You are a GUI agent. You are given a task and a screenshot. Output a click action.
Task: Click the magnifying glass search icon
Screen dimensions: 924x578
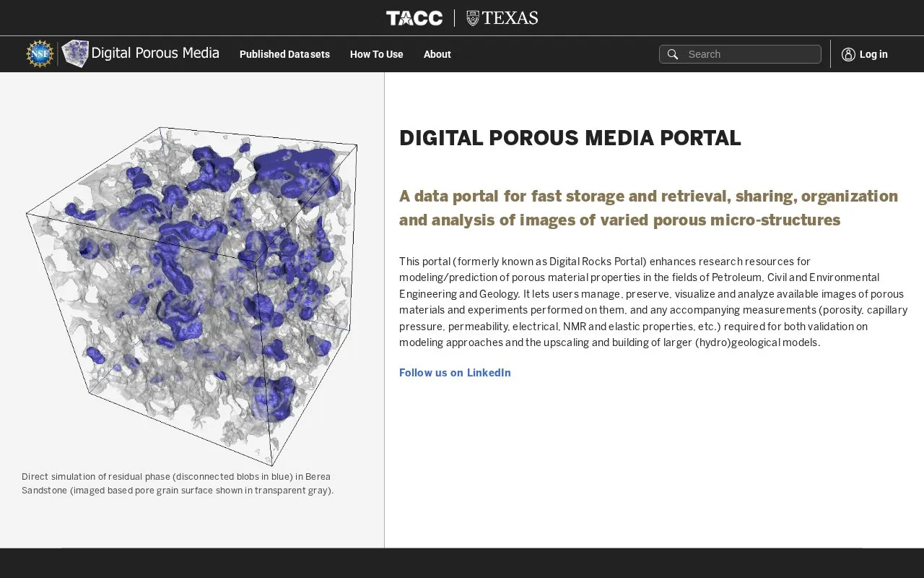673,54
